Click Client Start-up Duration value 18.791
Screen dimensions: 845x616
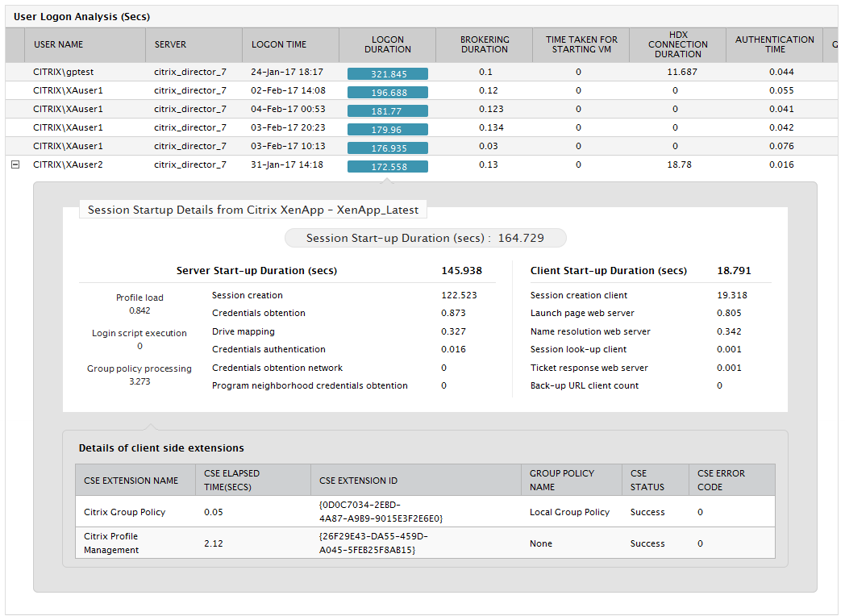coord(734,271)
